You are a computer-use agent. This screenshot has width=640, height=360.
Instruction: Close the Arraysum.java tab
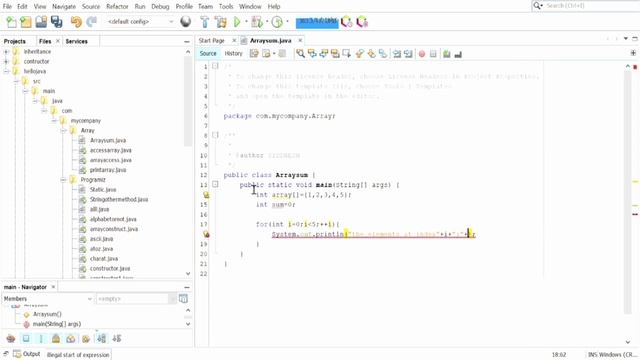(300, 40)
